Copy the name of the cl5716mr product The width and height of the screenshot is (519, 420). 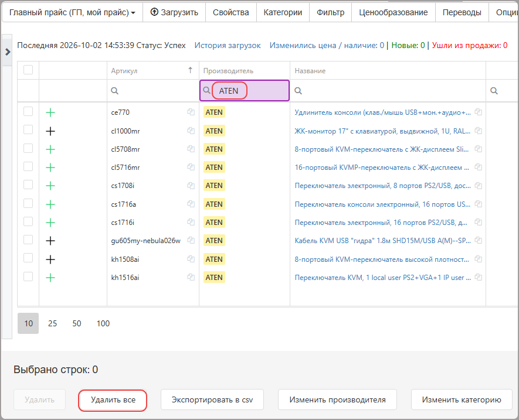coord(478,167)
